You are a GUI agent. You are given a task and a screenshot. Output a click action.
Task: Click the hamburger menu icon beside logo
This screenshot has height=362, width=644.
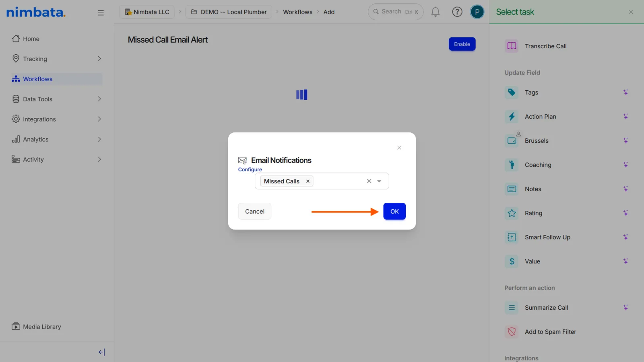[101, 13]
